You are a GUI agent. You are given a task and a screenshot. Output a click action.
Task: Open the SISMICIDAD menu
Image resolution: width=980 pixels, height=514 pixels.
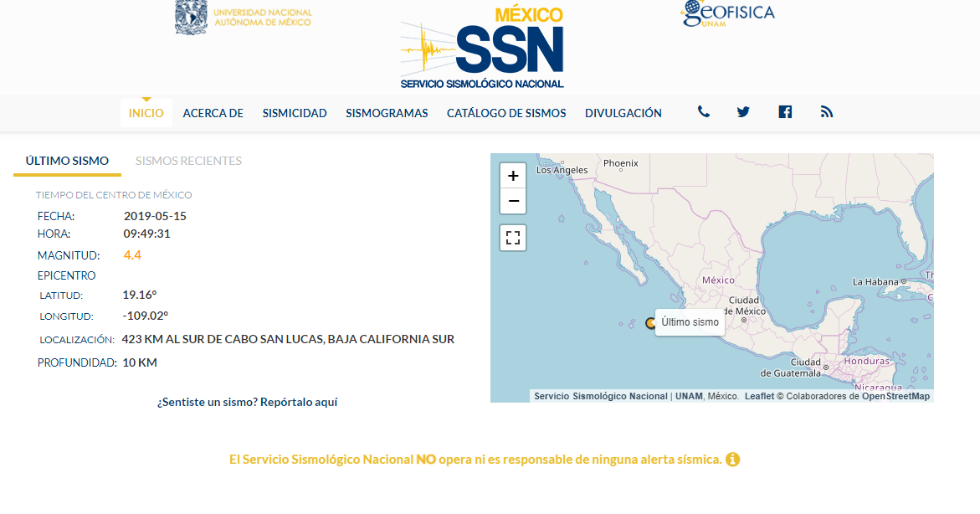click(x=295, y=113)
